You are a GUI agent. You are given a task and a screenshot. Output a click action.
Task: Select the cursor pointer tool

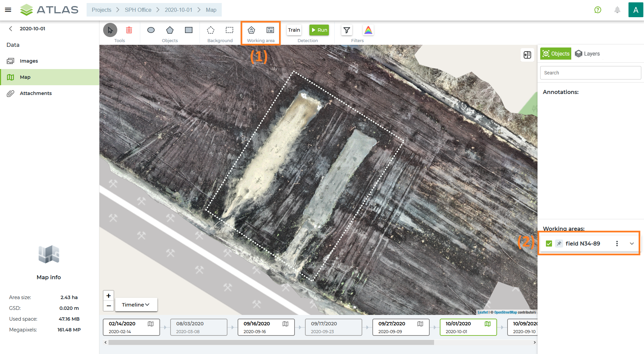(110, 30)
